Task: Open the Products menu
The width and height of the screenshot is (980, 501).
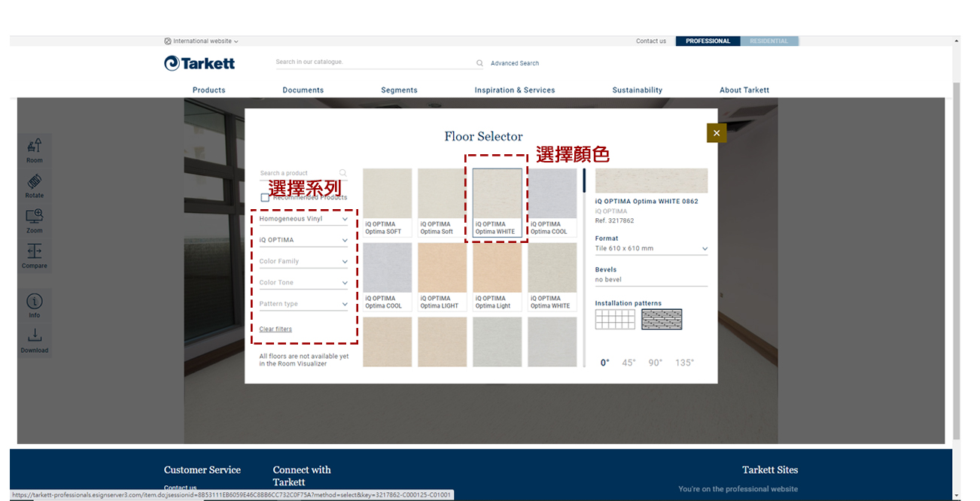Action: click(x=208, y=90)
